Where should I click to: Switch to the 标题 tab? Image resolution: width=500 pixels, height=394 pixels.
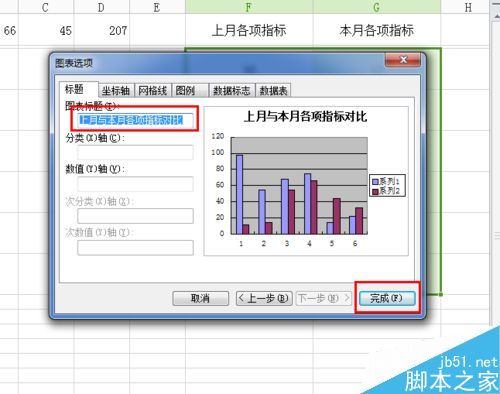pyautogui.click(x=79, y=89)
